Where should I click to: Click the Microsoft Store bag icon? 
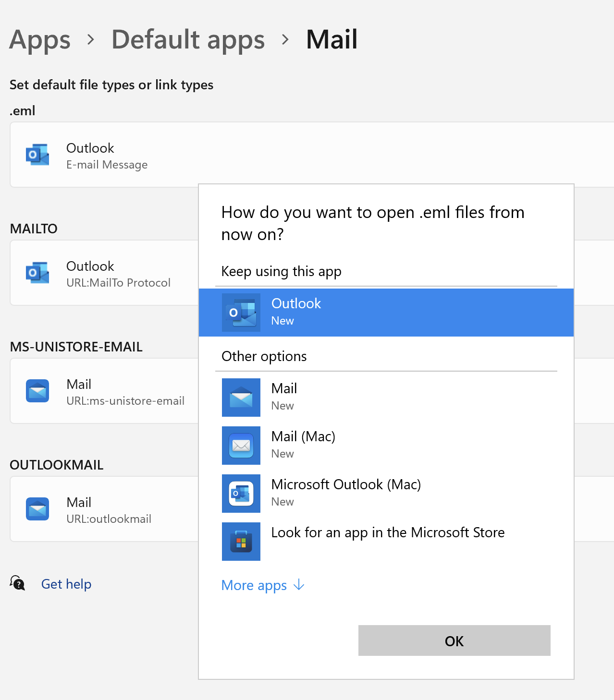click(x=241, y=542)
